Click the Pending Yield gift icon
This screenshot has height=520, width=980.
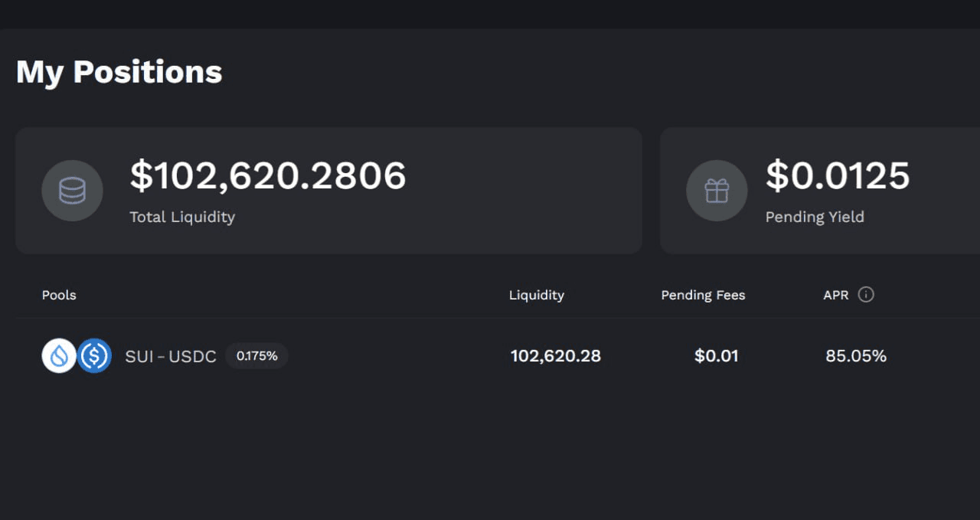coord(717,191)
